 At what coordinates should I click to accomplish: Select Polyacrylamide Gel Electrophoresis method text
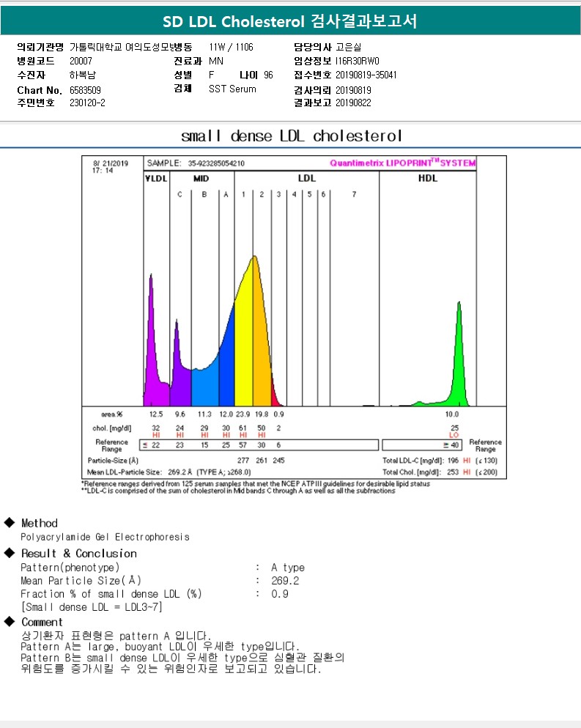(x=105, y=537)
